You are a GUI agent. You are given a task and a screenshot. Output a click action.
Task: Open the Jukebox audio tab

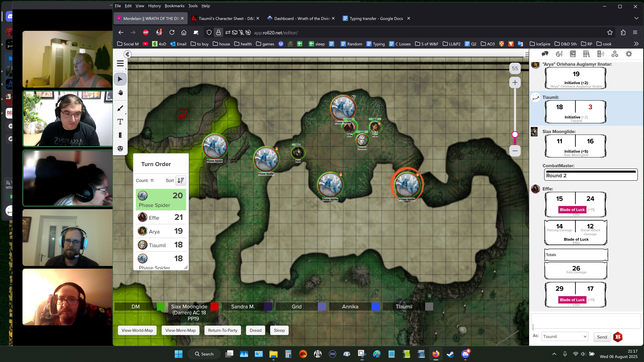(600, 54)
